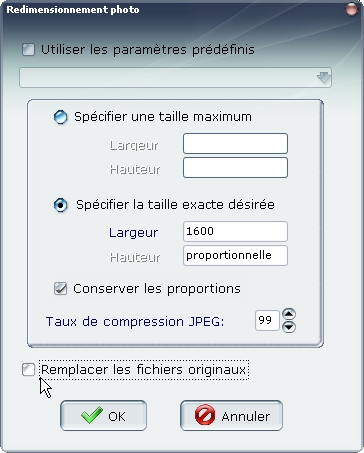Enable Utiliser les paramètres prédéfinis checkbox

pyautogui.click(x=28, y=50)
